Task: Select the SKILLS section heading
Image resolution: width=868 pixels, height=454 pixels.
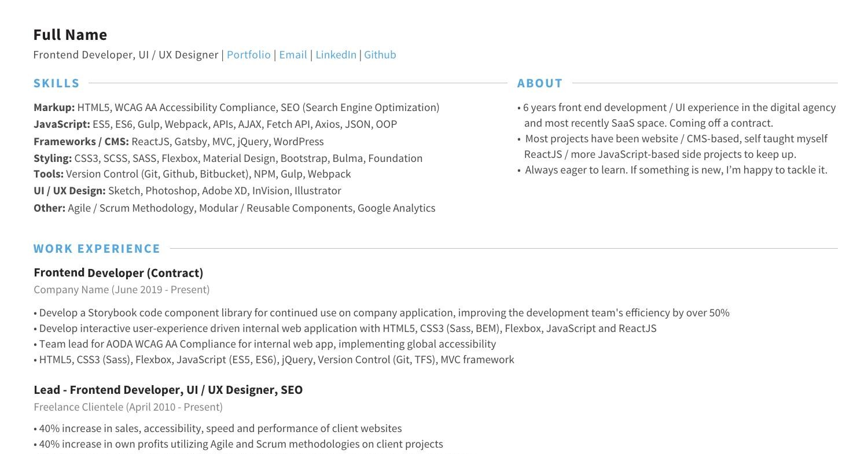Action: [57, 83]
